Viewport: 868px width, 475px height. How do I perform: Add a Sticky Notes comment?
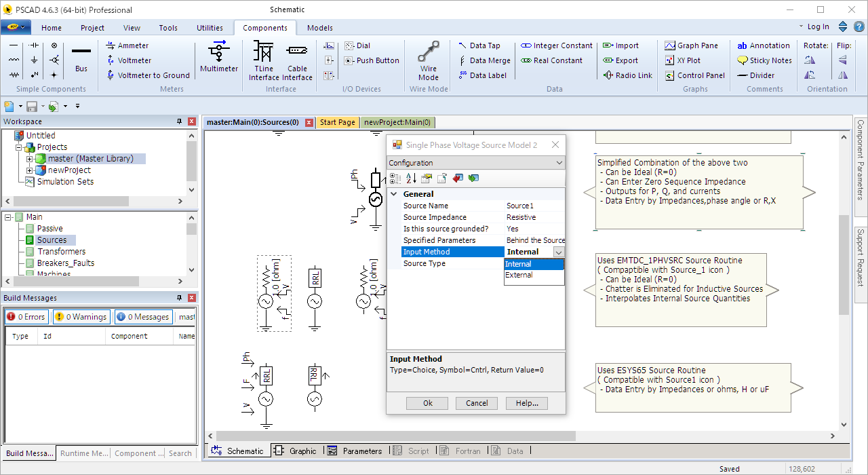point(764,60)
